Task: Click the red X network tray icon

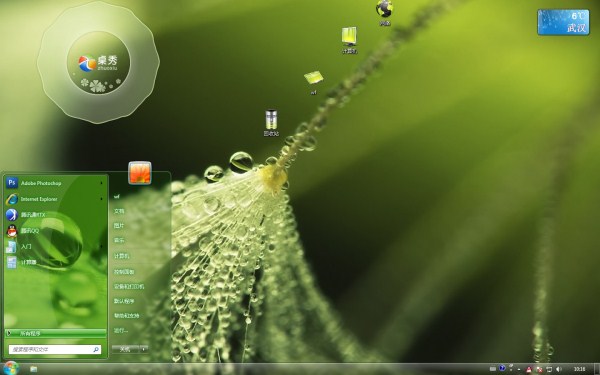Action: pyautogui.click(x=540, y=370)
